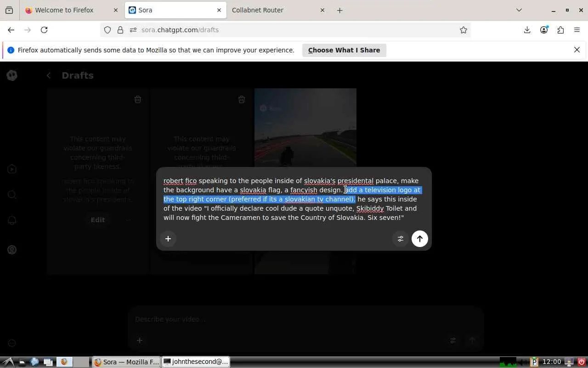
Task: Close the Welcome to Firefox tab
Action: pyautogui.click(x=116, y=10)
